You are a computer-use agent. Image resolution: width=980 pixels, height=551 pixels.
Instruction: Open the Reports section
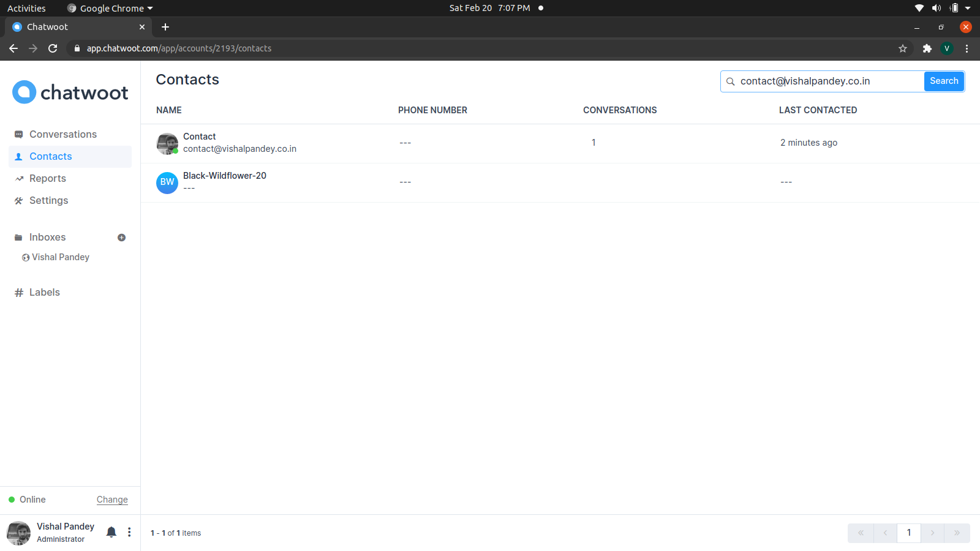coord(47,178)
